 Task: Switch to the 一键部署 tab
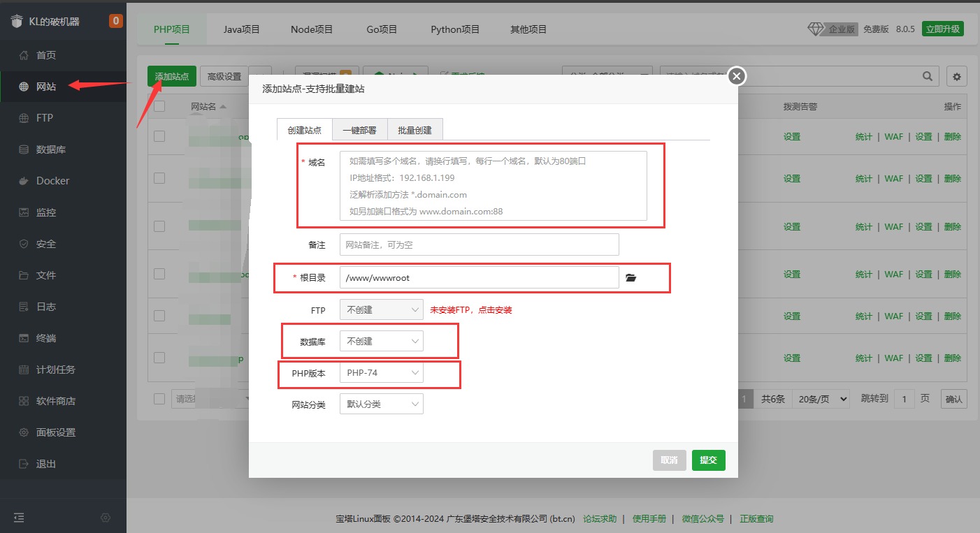coord(359,129)
